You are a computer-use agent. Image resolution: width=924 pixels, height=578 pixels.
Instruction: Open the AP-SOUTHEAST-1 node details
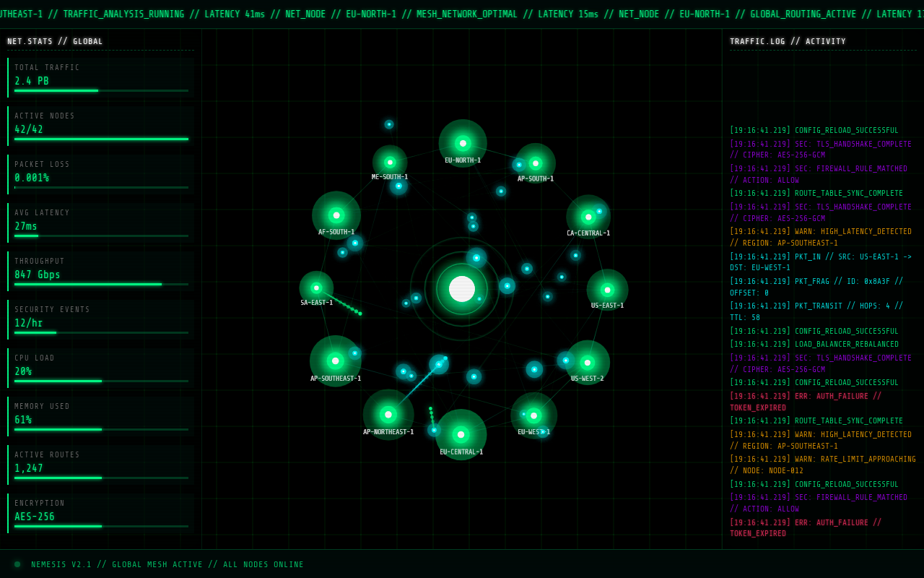pos(336,361)
